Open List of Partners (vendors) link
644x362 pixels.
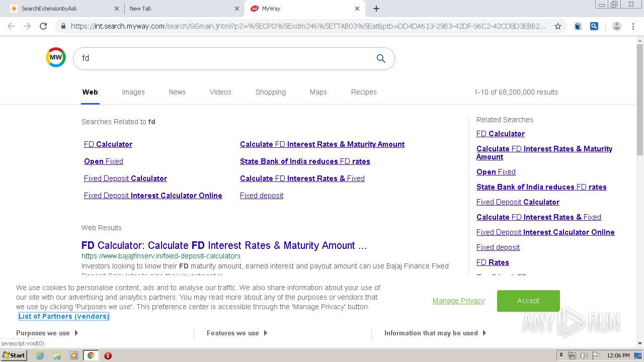click(x=64, y=316)
